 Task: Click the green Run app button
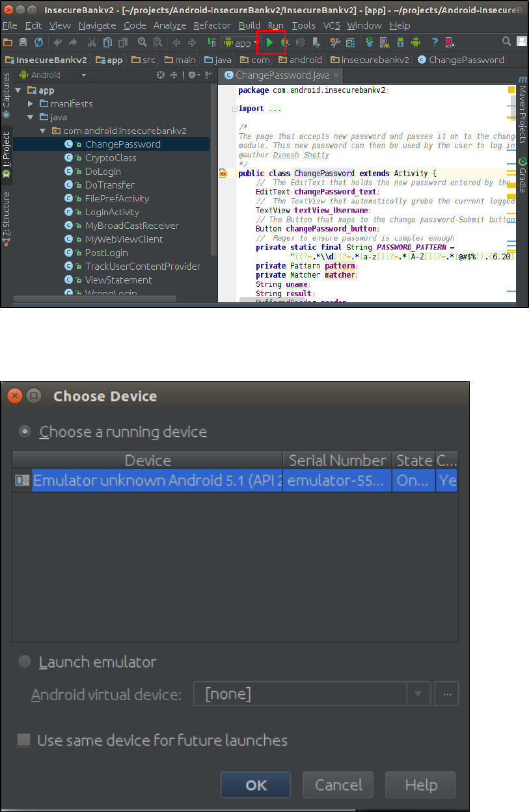(x=269, y=42)
